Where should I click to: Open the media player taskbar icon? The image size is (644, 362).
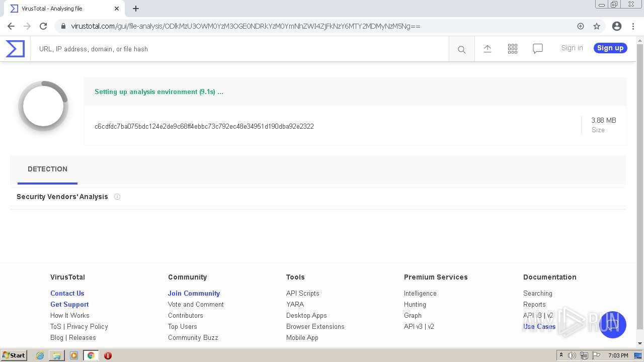(x=74, y=355)
